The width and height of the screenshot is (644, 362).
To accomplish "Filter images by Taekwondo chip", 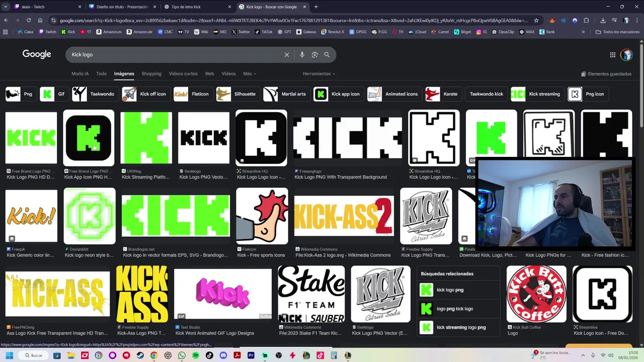I will (x=95, y=94).
